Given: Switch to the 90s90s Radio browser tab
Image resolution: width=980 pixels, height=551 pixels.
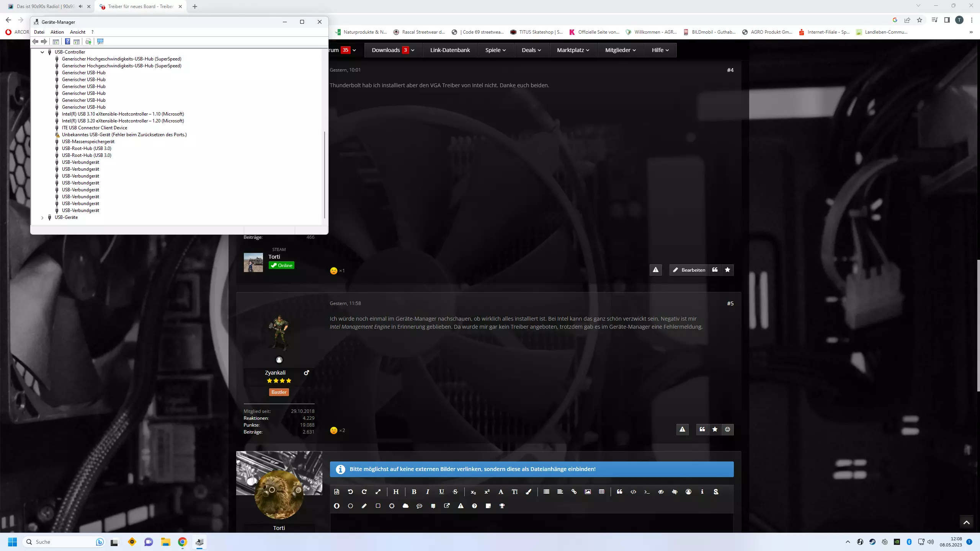Looking at the screenshot, I should click(x=46, y=7).
